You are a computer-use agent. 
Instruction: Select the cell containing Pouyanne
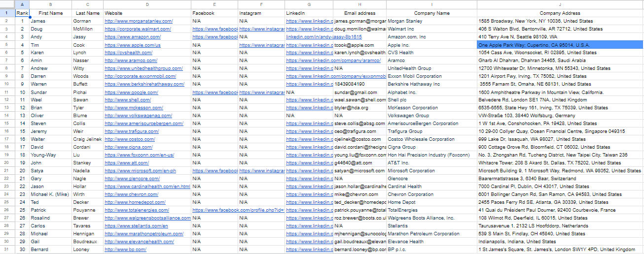pos(88,210)
